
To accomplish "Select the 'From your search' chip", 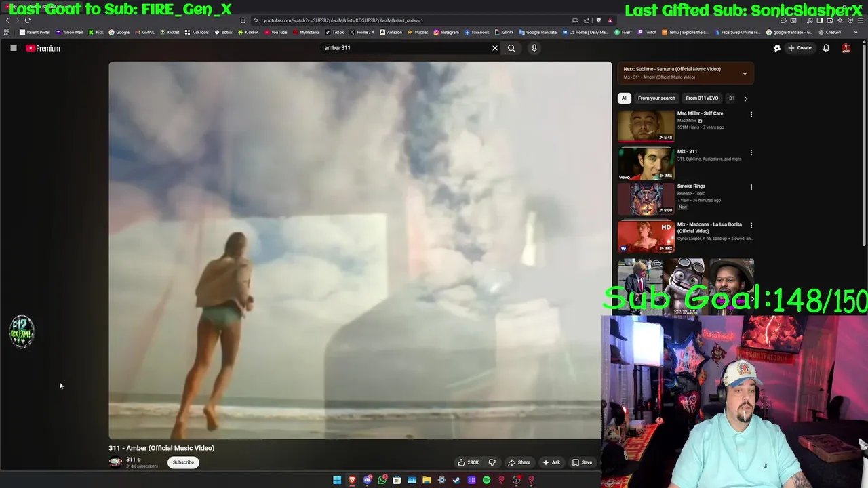I will click(x=656, y=98).
